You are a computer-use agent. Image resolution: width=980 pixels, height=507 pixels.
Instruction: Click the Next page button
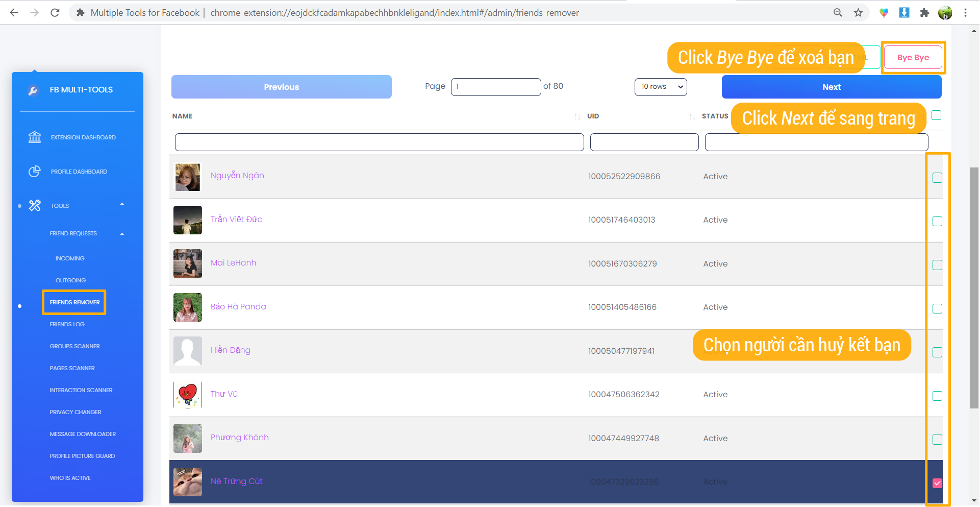click(x=831, y=87)
